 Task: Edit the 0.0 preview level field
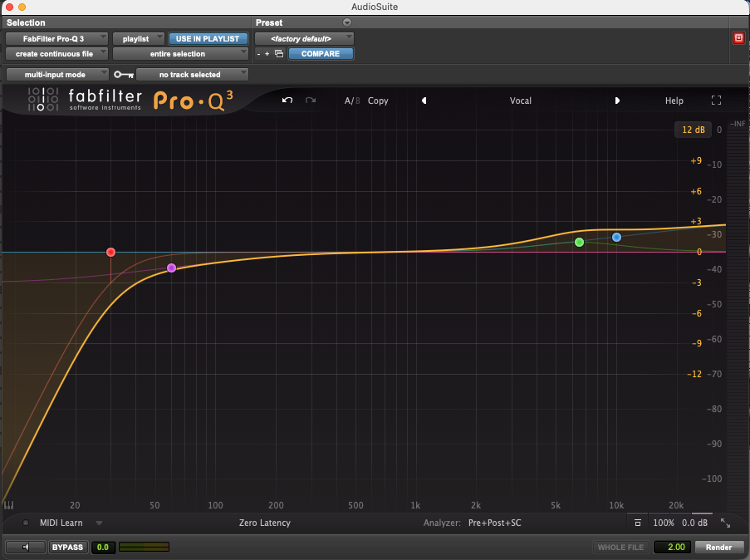point(103,547)
